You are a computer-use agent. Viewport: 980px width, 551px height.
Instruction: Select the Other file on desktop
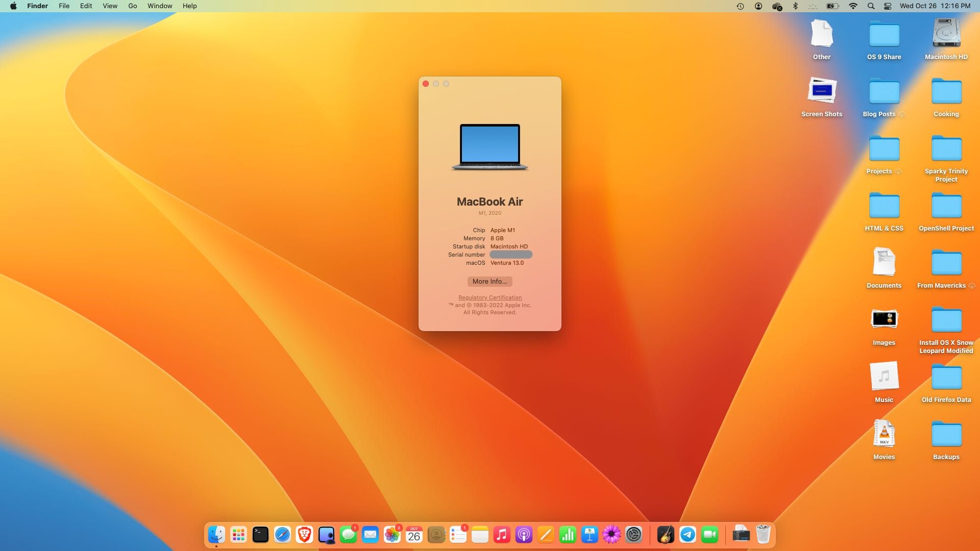pos(822,34)
